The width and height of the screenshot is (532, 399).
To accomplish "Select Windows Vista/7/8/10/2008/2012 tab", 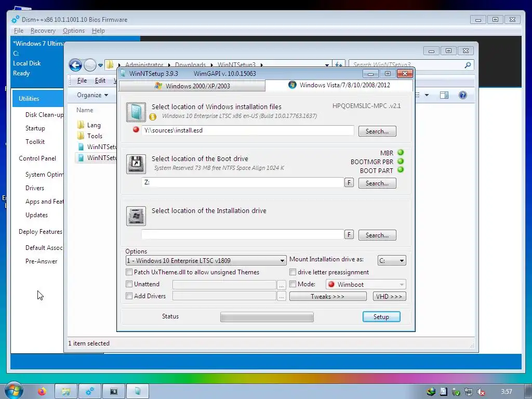I will [x=339, y=85].
